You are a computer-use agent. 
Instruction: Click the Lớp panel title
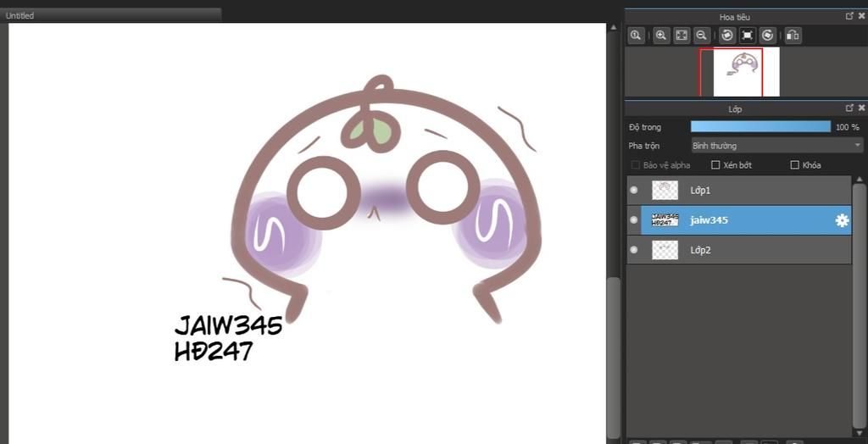click(x=735, y=109)
